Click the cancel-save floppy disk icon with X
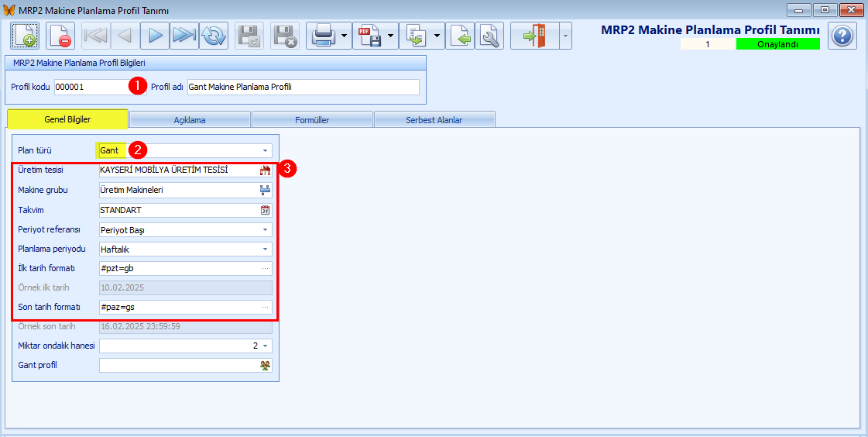The width and height of the screenshot is (868, 437). pyautogui.click(x=284, y=36)
